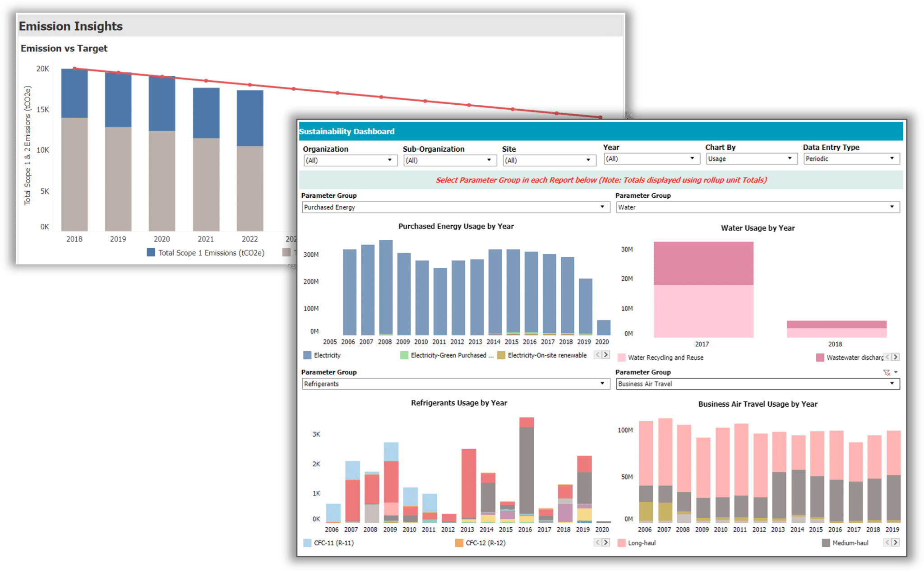
Task: Open the Business Air Travel parameter group dropdown
Action: point(758,384)
